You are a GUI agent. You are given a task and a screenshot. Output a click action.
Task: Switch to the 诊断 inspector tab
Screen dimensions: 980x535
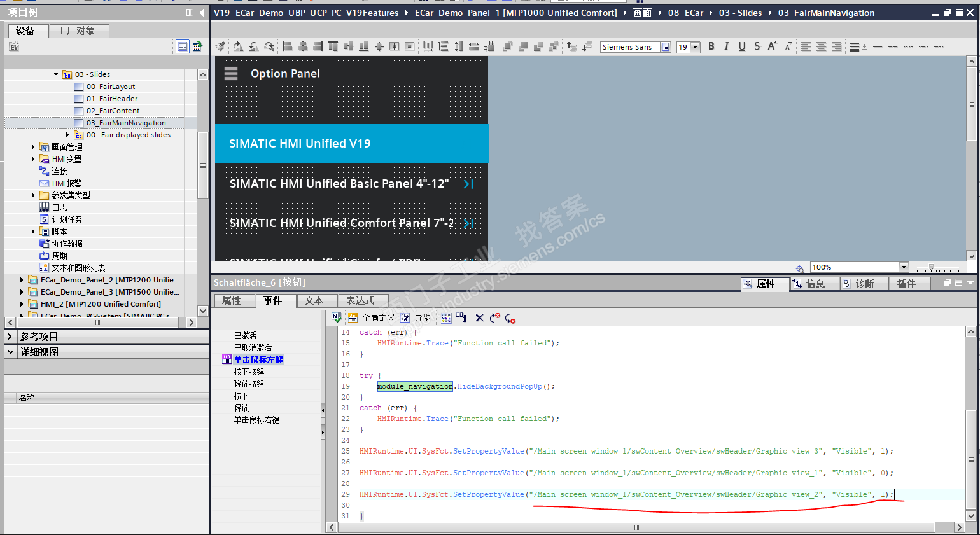click(x=863, y=284)
